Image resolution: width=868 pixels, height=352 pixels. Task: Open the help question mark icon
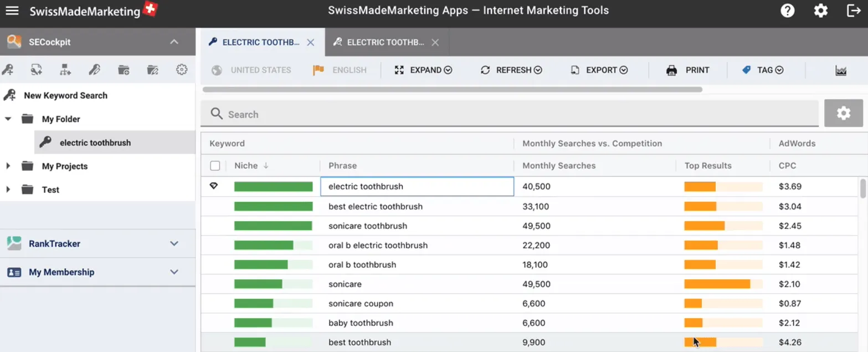(x=787, y=11)
